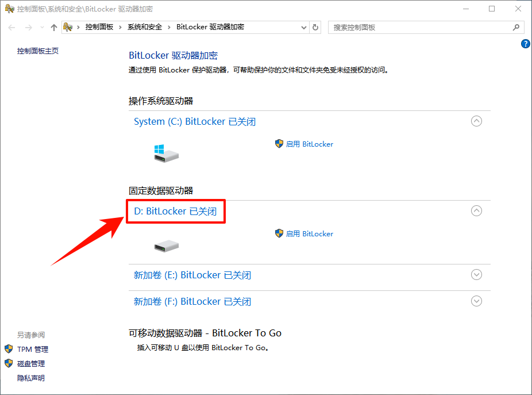This screenshot has height=395, width=532.
Task: Select BitLocker 驱动器加密 breadcrumb
Action: pyautogui.click(x=210, y=27)
